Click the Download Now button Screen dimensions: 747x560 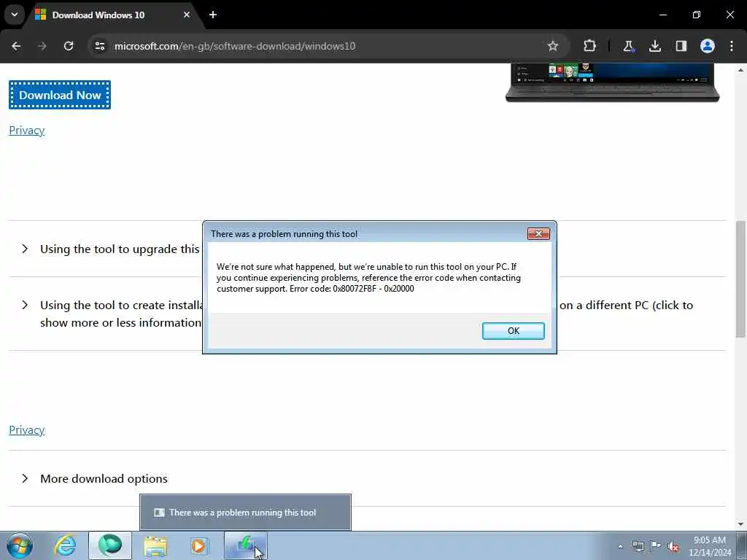(x=60, y=95)
